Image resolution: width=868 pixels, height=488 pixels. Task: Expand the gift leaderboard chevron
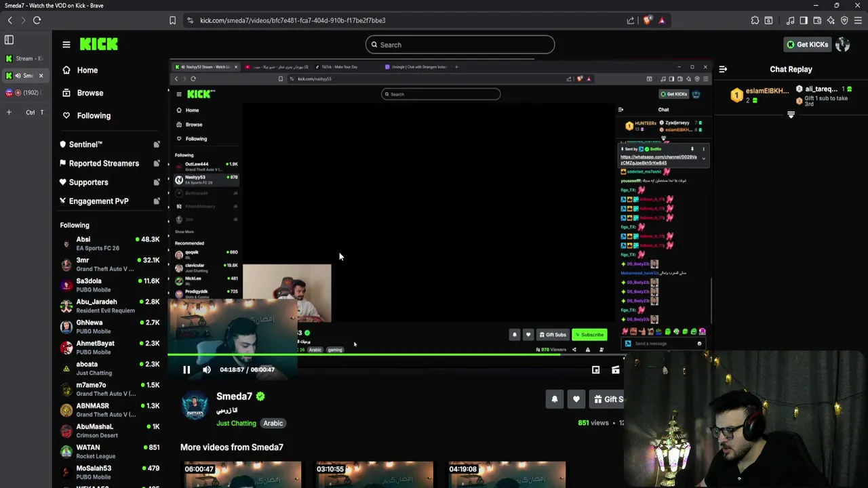pyautogui.click(x=791, y=115)
